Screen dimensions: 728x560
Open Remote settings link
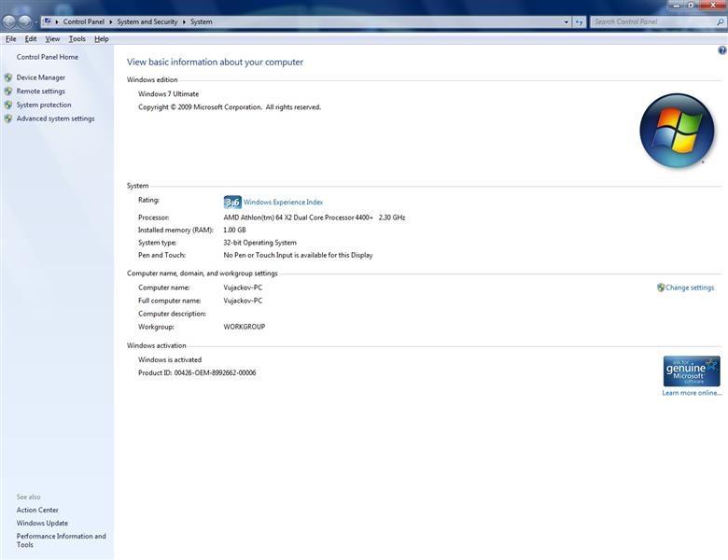(41, 91)
